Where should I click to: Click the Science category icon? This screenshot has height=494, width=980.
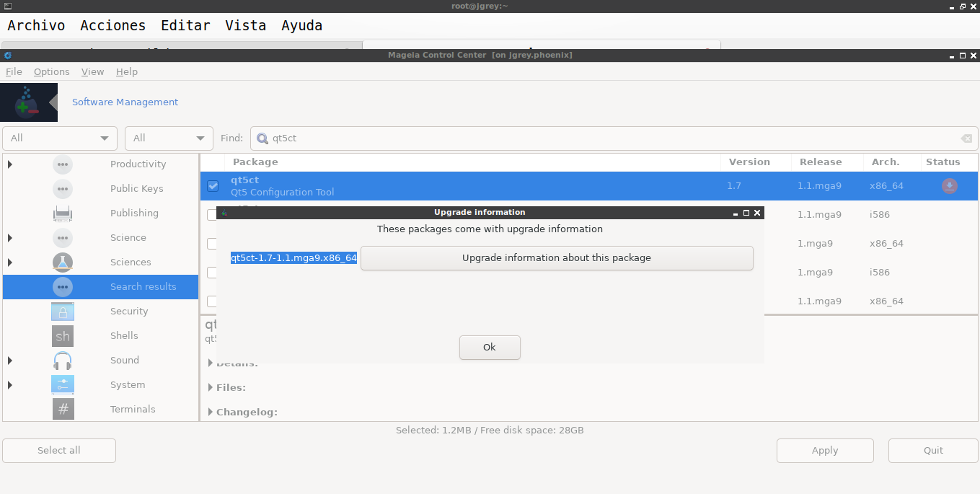tap(63, 238)
